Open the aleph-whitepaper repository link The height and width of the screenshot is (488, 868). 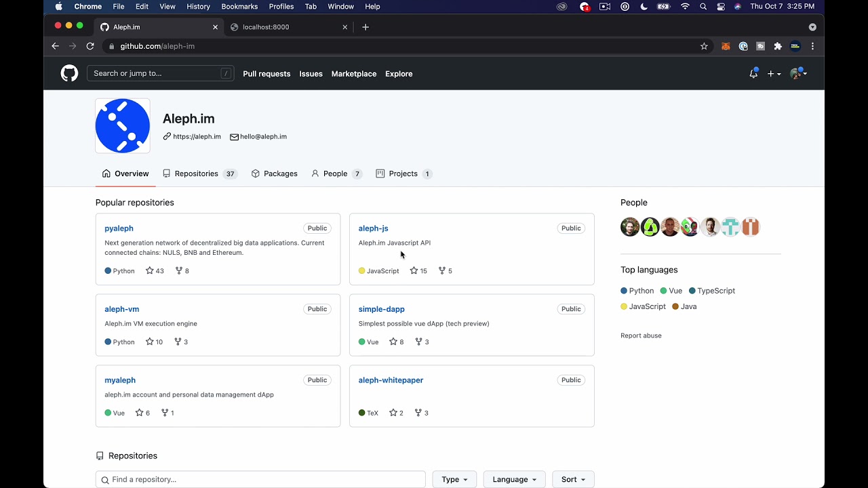(x=391, y=380)
